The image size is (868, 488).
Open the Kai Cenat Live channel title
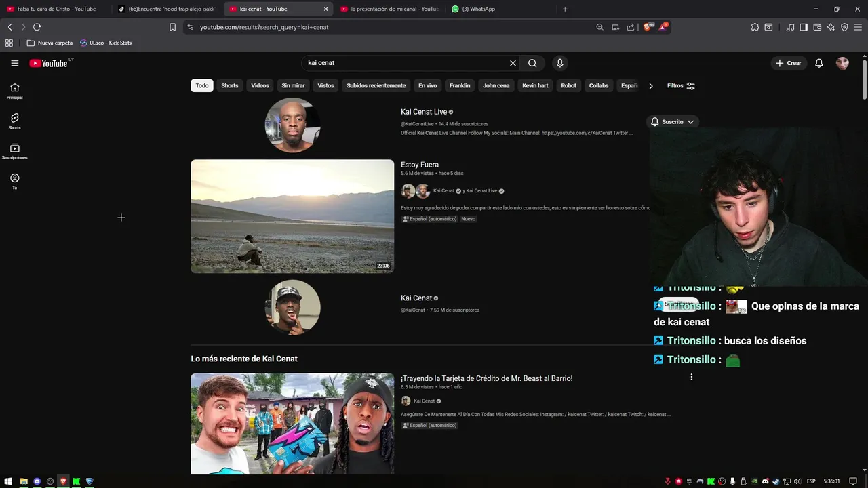pyautogui.click(x=424, y=112)
